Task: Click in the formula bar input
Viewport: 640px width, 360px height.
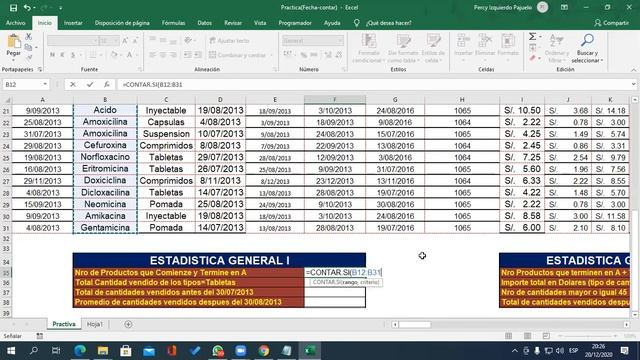Action: [x=373, y=84]
